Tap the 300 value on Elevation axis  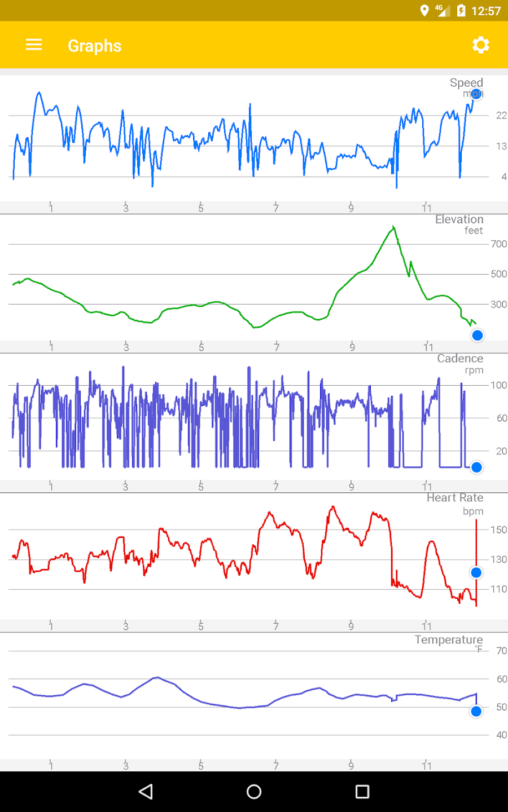[x=499, y=304]
